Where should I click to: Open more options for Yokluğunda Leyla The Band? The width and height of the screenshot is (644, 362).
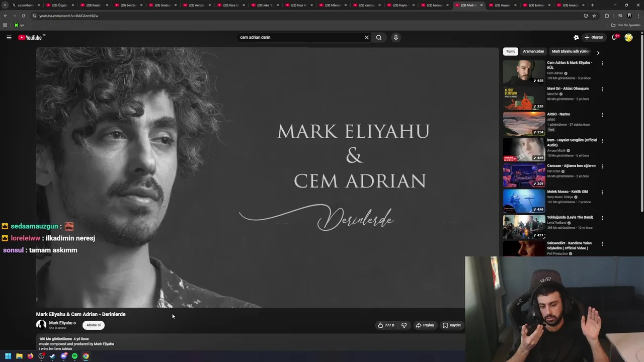click(x=602, y=218)
